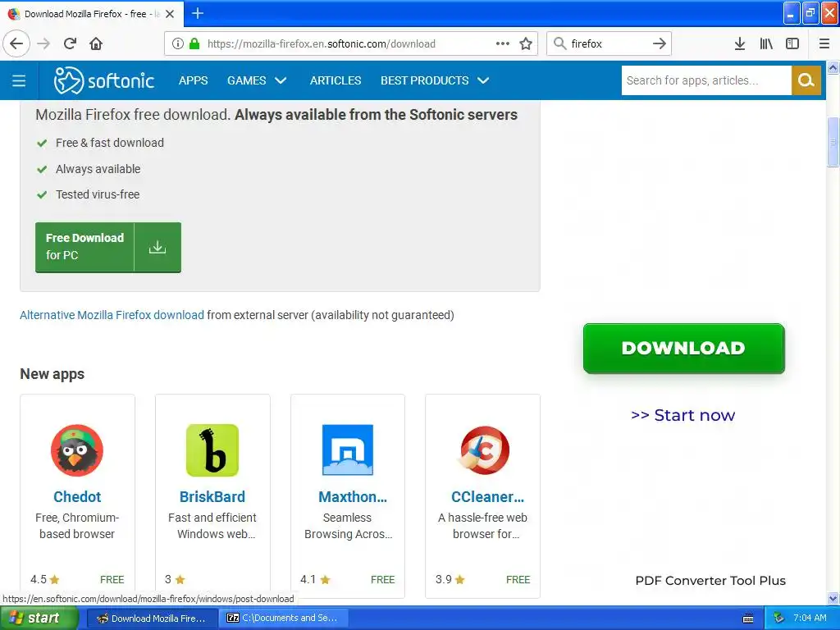Click Alternative Mozilla Firefox download link
Screen dimensions: 840x630
112,315
